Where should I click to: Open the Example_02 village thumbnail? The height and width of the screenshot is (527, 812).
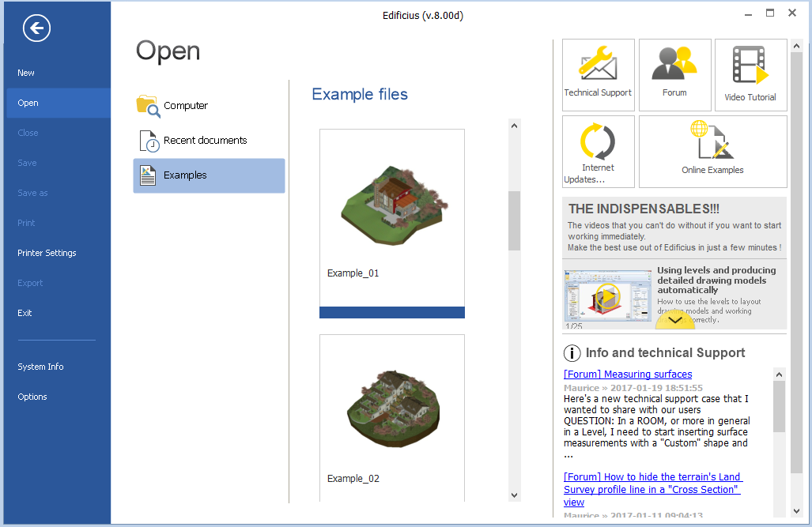[394, 408]
